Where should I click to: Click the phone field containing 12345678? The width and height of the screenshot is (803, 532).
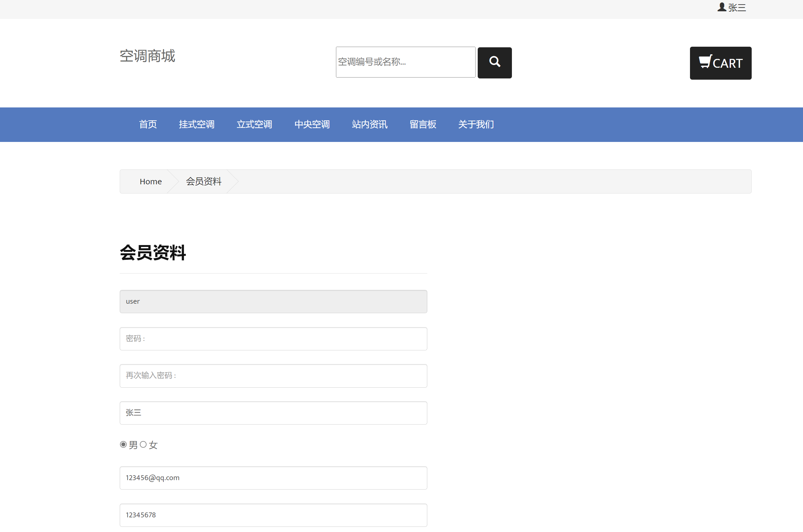(x=273, y=515)
